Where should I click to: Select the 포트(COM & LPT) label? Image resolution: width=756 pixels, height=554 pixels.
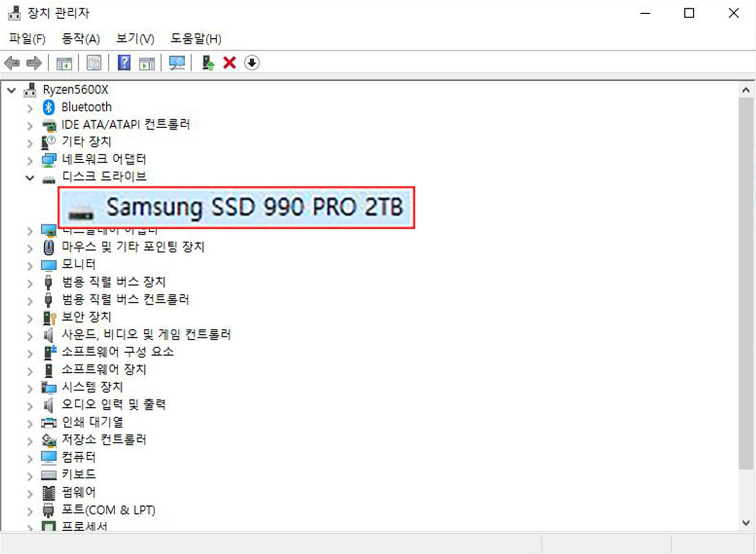pyautogui.click(x=108, y=510)
